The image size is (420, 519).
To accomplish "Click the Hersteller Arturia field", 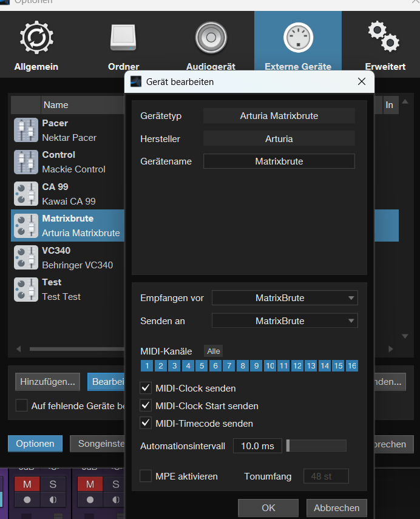I will click(x=279, y=138).
